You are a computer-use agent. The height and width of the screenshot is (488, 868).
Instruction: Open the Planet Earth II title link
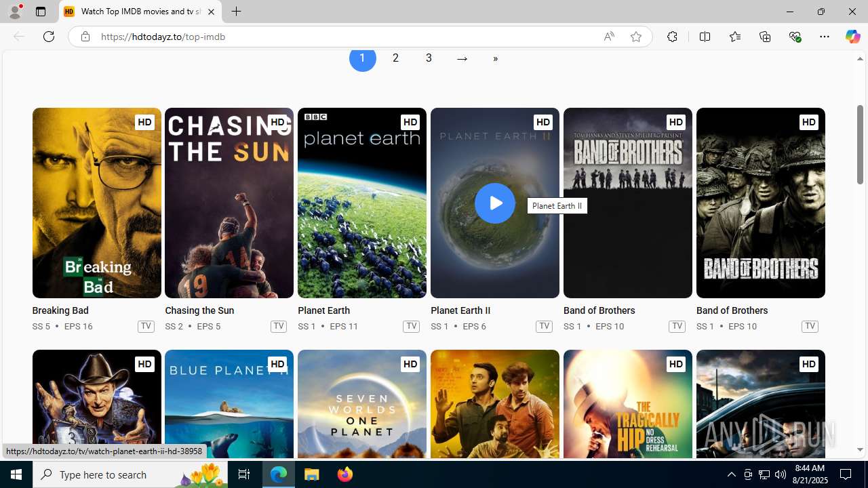click(x=460, y=310)
